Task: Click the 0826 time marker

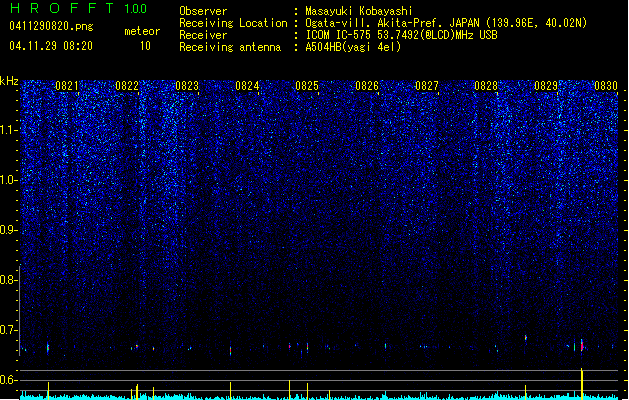Action: coord(367,86)
